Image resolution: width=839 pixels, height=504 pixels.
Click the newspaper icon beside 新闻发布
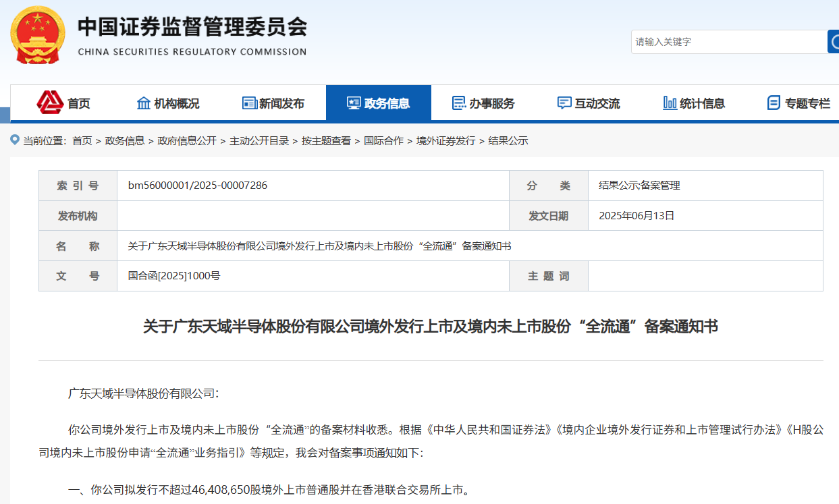pyautogui.click(x=249, y=103)
